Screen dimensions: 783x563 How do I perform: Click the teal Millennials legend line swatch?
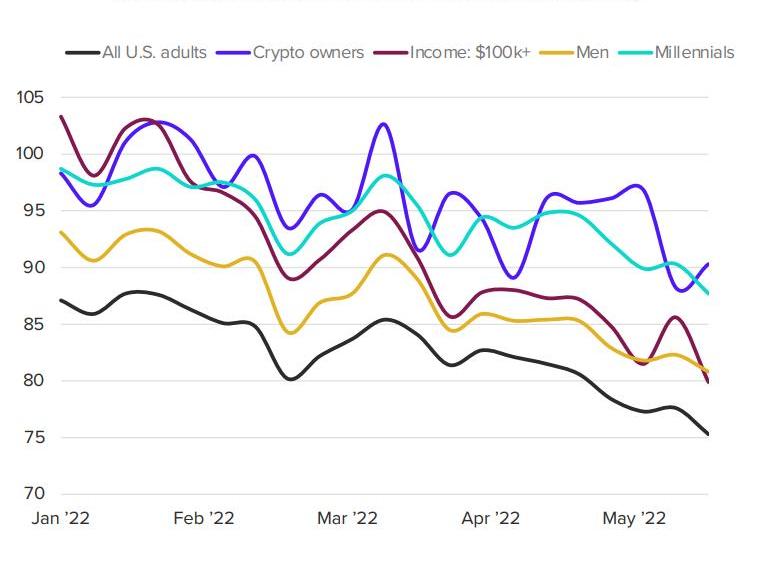click(636, 52)
